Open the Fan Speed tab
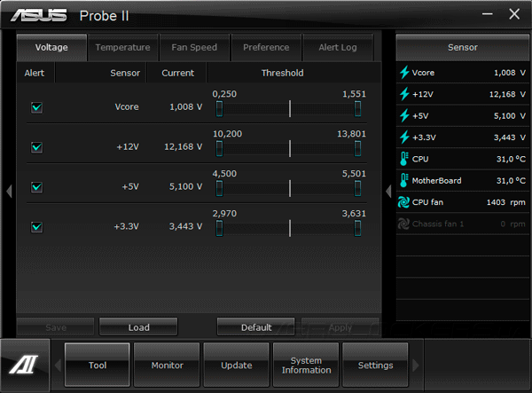Image resolution: width=532 pixels, height=393 pixels. coord(194,48)
